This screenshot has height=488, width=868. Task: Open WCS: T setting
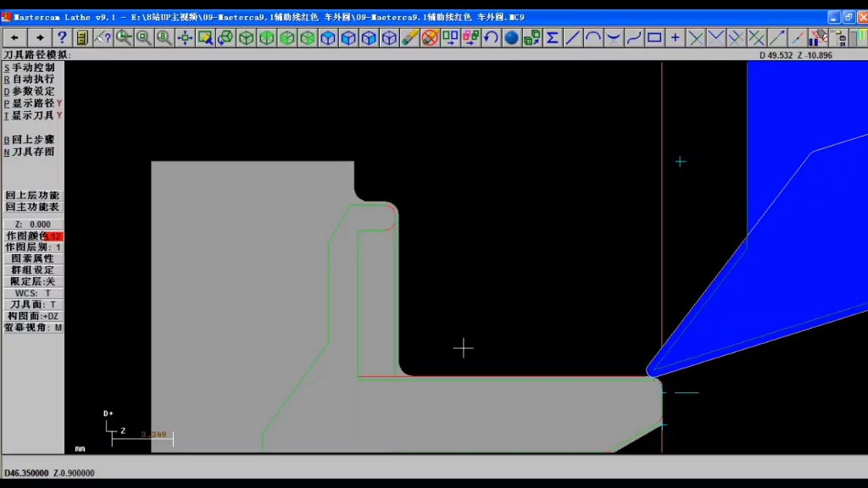33,293
